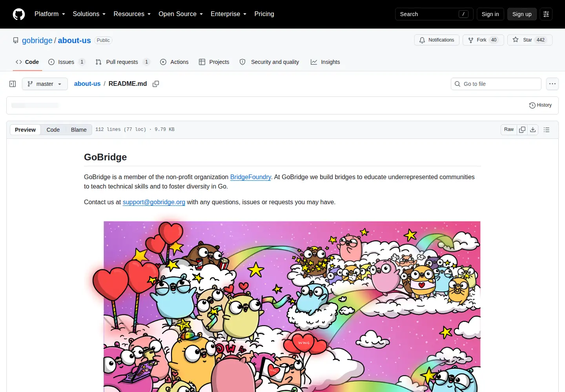Open the document outline list
Image resolution: width=565 pixels, height=392 pixels.
coord(547,130)
